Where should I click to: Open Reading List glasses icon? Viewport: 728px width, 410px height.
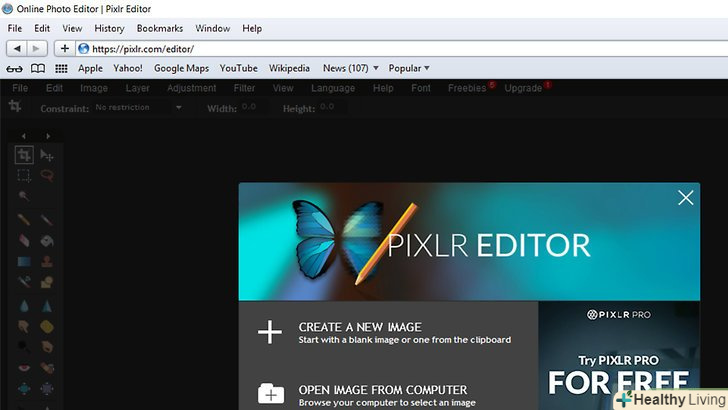[x=14, y=69]
